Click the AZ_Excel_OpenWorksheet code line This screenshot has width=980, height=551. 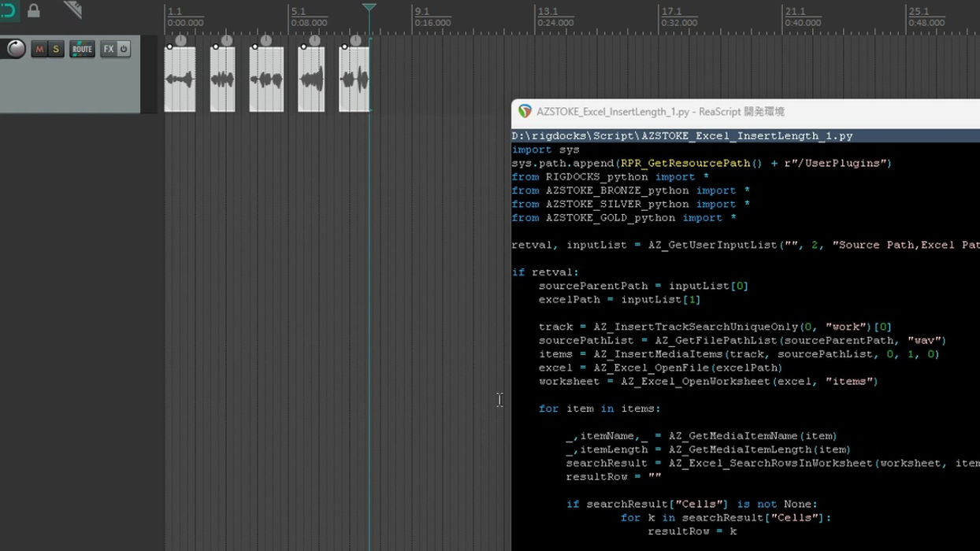(x=708, y=381)
